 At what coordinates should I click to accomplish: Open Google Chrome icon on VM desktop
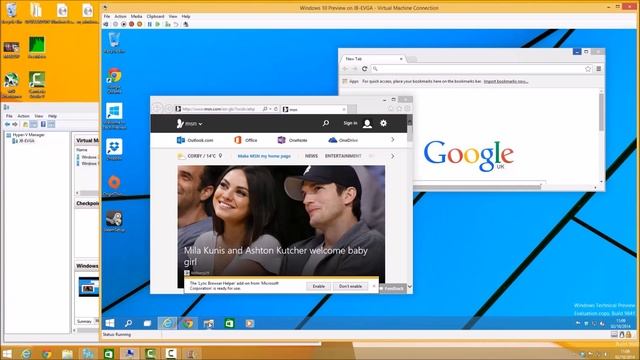coord(114,81)
